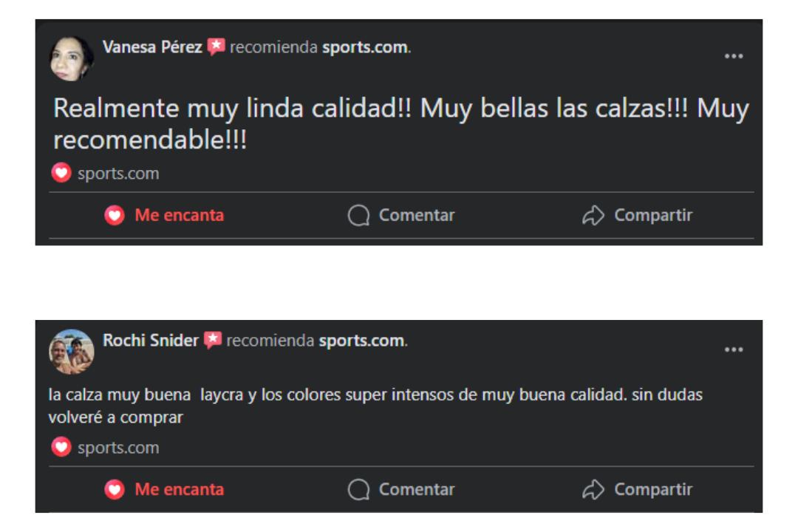The image size is (798, 532).
Task: Click heart reaction icon beside sports.com under Vanesa's text
Action: point(61,173)
